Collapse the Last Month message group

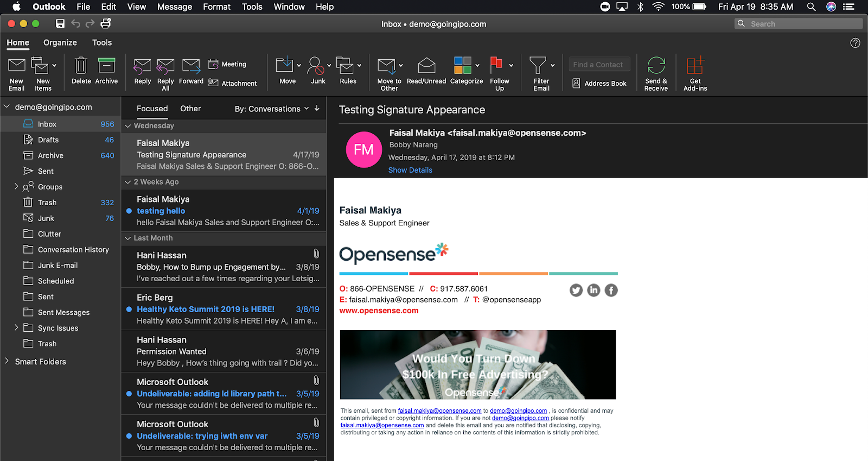(128, 238)
